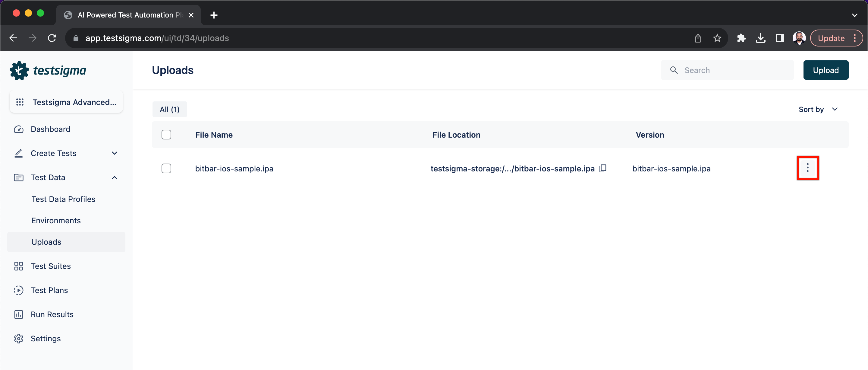Open Test Suites in sidebar
Image resolution: width=868 pixels, height=370 pixels.
click(x=51, y=266)
